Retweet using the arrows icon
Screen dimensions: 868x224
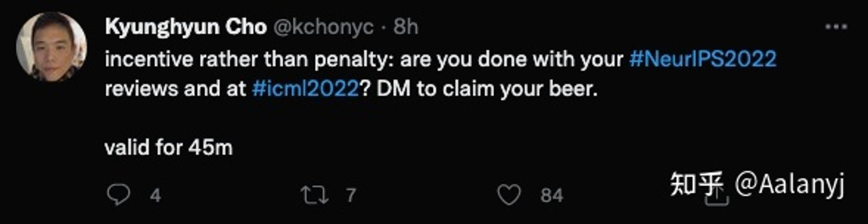[x=315, y=195]
